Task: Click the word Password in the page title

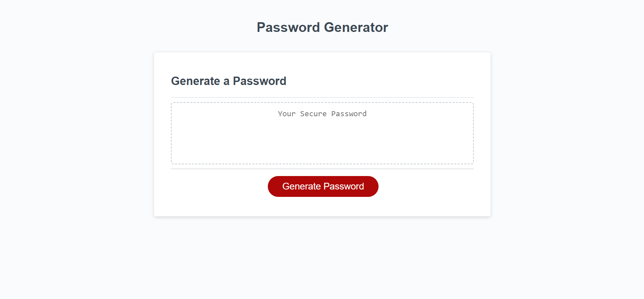Action: [x=288, y=27]
